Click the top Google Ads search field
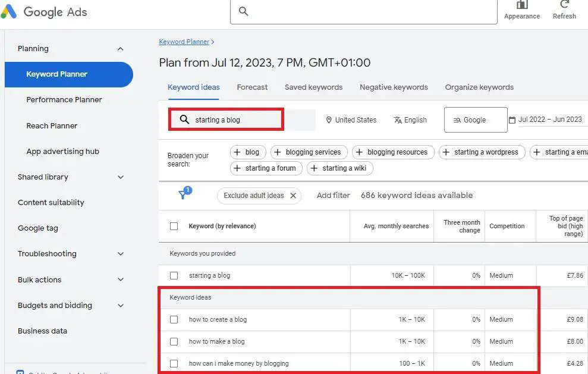Image resolution: width=588 pixels, height=374 pixels. tap(364, 11)
